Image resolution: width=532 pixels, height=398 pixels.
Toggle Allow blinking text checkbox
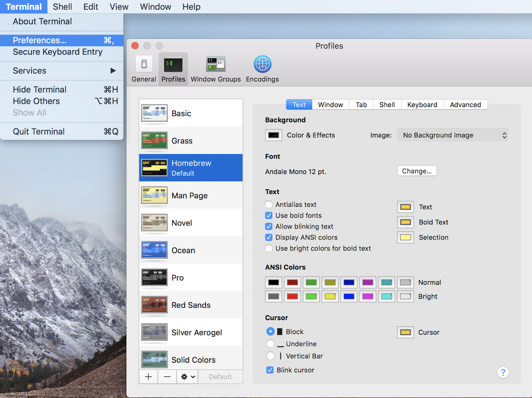point(269,226)
